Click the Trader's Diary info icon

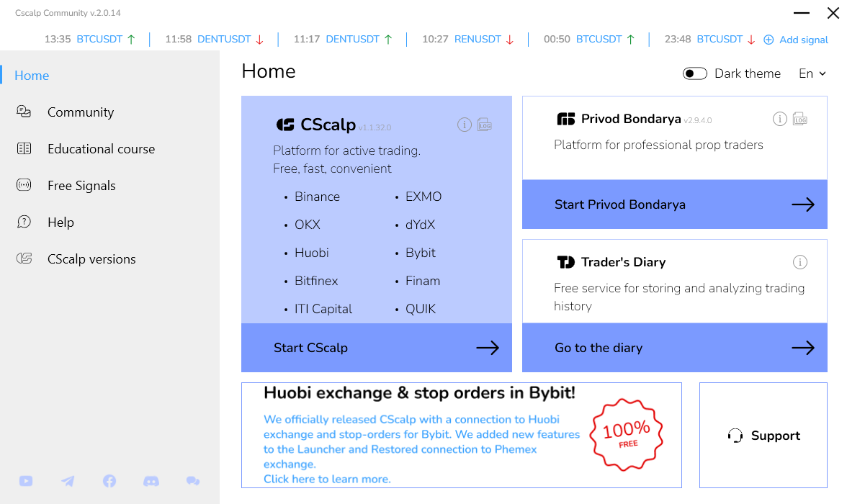point(799,262)
